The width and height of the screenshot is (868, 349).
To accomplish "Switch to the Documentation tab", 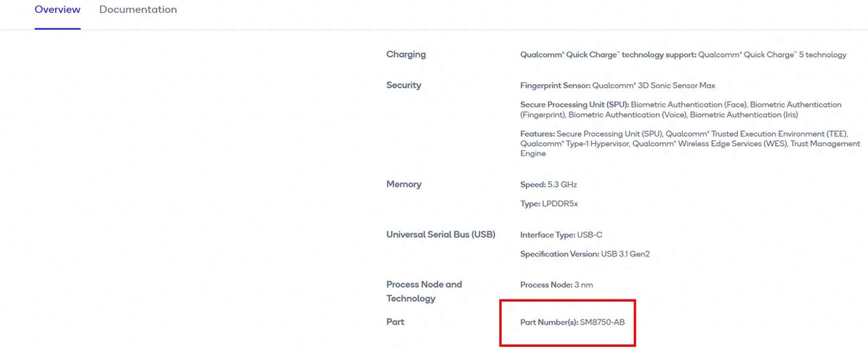I will pos(138,10).
